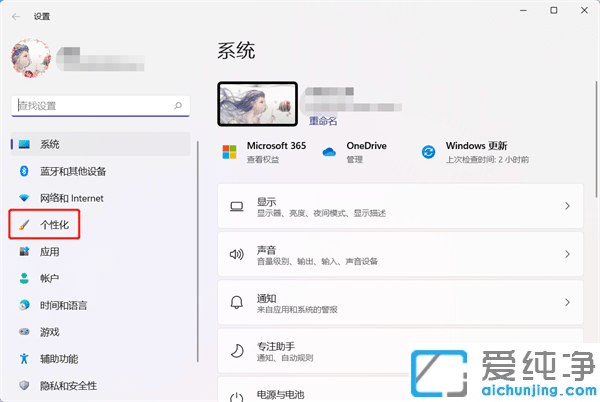
Task: Open 应用 settings
Action: (x=50, y=252)
